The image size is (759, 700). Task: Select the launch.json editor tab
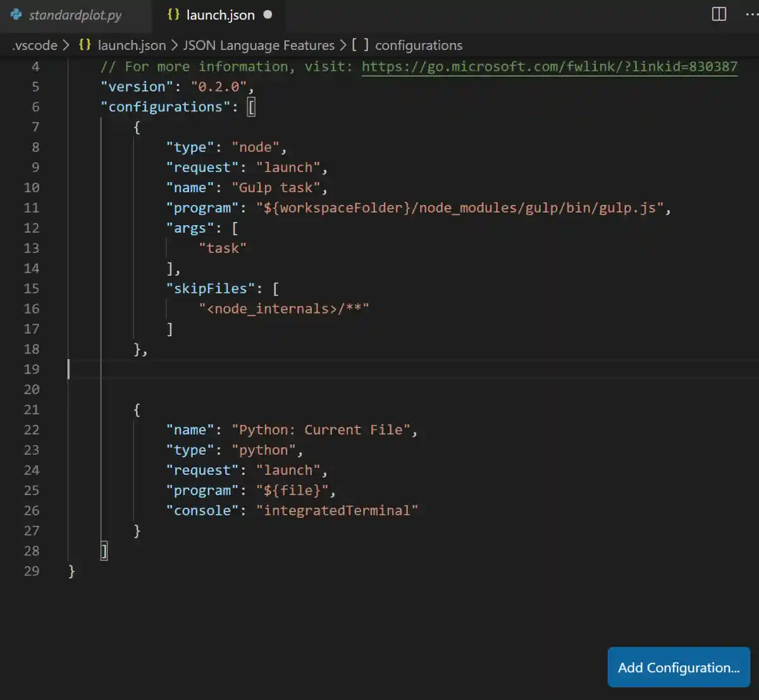click(x=220, y=15)
